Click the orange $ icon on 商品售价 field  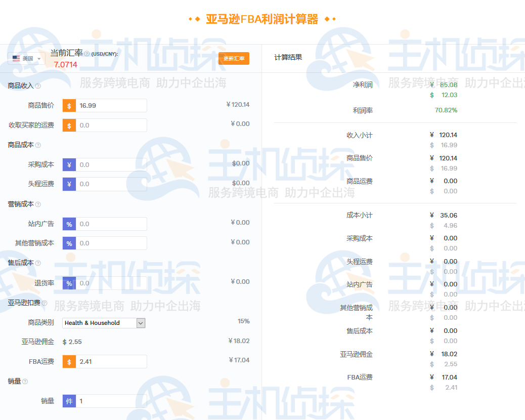(69, 105)
